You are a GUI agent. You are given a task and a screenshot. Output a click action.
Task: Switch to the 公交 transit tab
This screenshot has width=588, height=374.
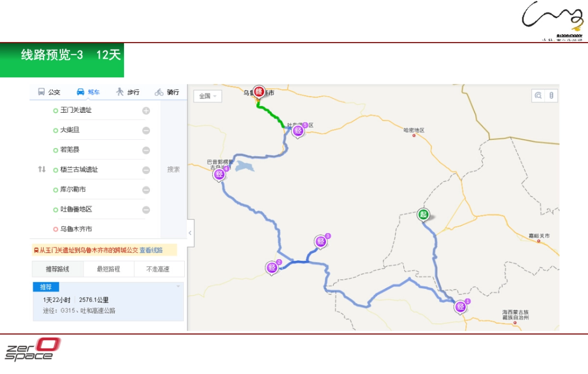click(x=49, y=92)
